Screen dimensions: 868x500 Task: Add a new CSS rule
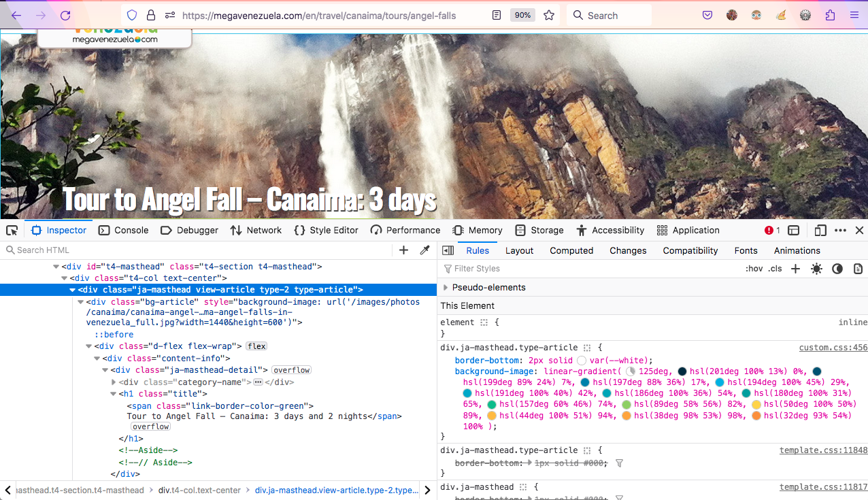795,269
